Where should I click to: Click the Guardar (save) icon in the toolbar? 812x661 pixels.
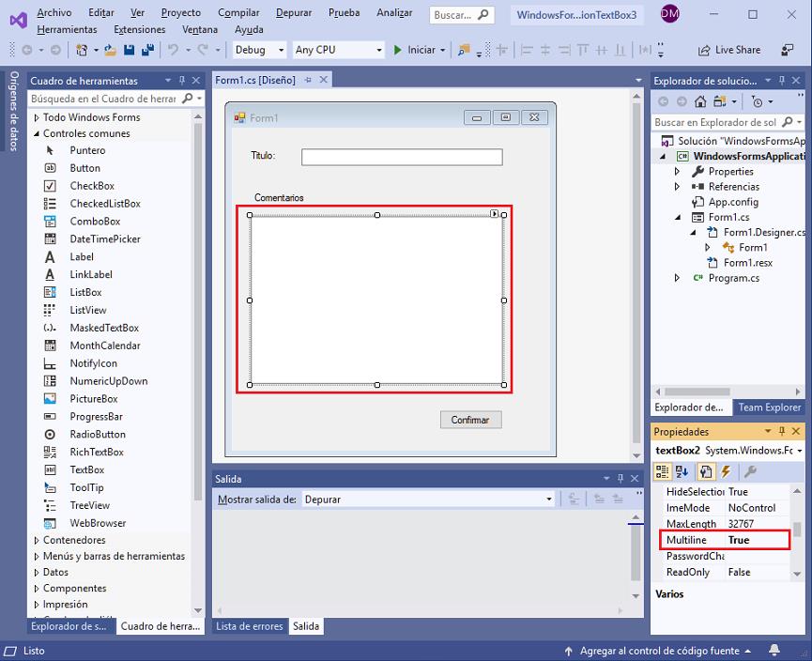(129, 50)
